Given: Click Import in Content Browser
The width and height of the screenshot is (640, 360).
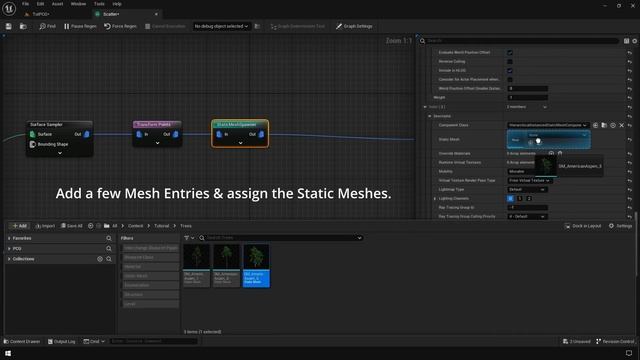Looking at the screenshot, I should [x=45, y=226].
